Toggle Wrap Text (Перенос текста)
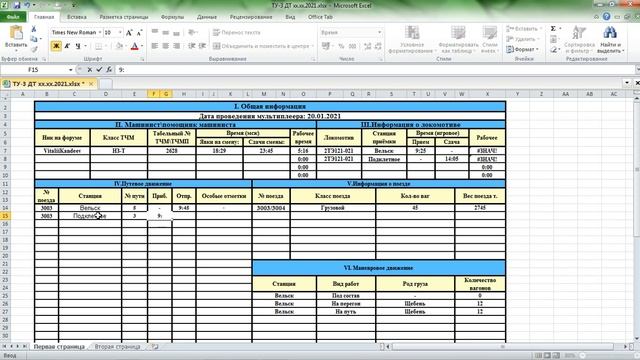Viewport: 640px width, 360px height. click(237, 32)
